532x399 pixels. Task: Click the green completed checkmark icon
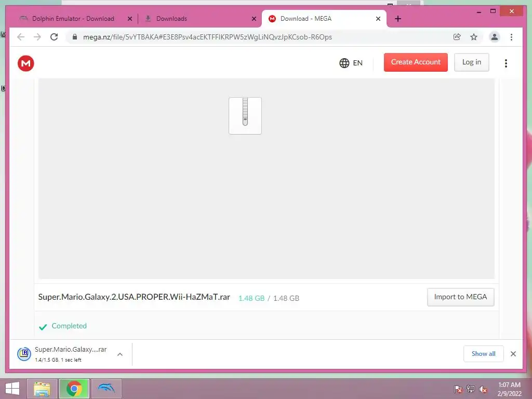tap(43, 327)
